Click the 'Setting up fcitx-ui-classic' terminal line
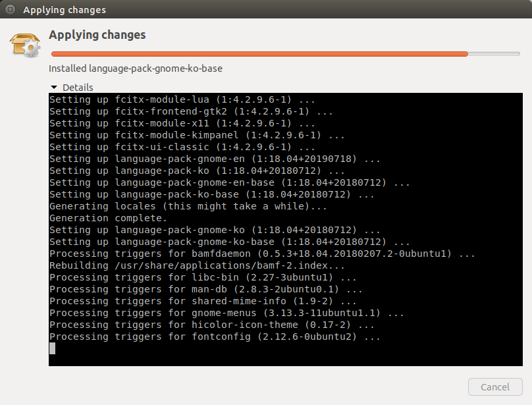Screen dimensions: 532x405 pos(182,147)
